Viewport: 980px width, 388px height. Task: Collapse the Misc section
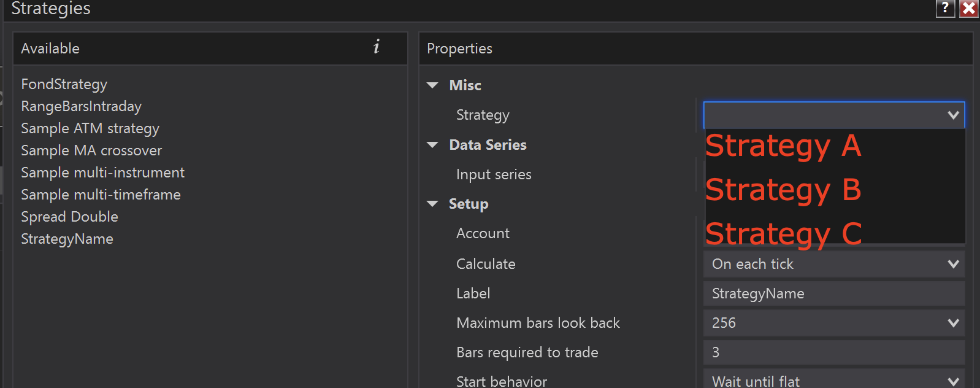point(433,85)
